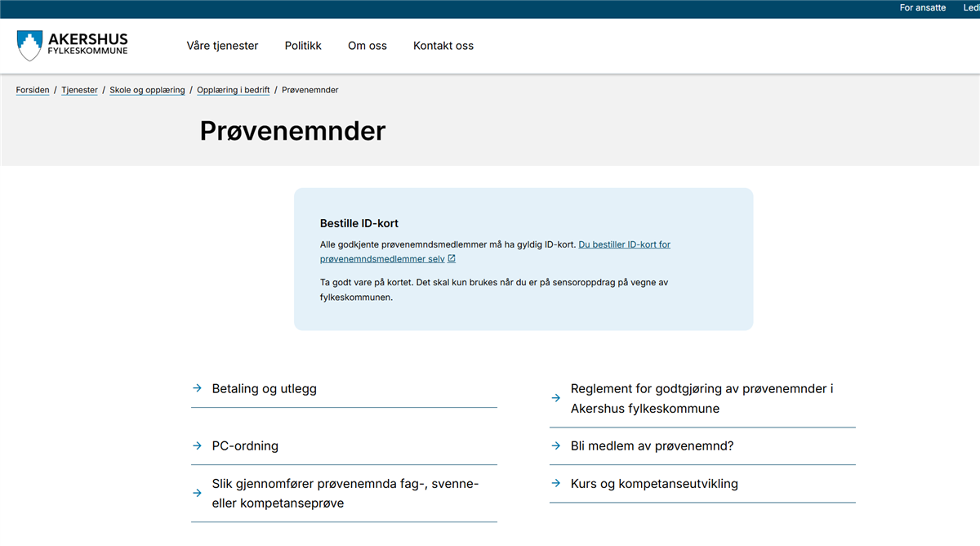Open the 'Betaling og utlegg' page link
Image resolution: width=980 pixels, height=546 pixels.
[x=264, y=389]
